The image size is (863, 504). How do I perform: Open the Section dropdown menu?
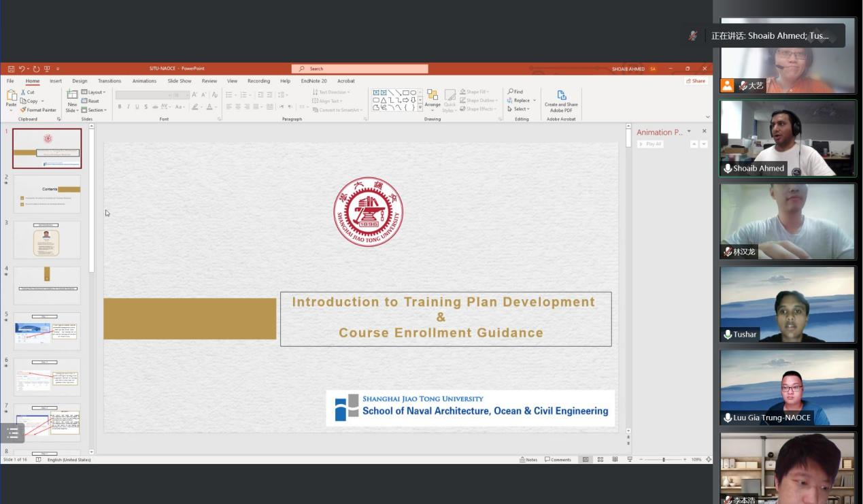coord(94,110)
